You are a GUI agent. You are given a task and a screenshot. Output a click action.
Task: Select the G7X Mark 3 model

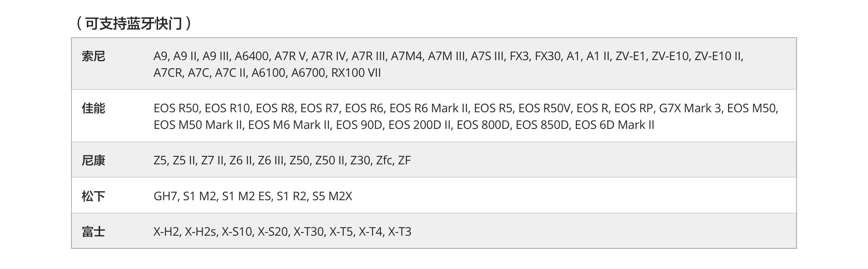[x=690, y=108]
